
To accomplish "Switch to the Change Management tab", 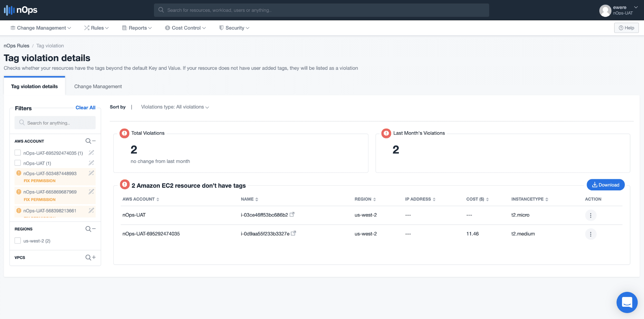I will coord(98,86).
